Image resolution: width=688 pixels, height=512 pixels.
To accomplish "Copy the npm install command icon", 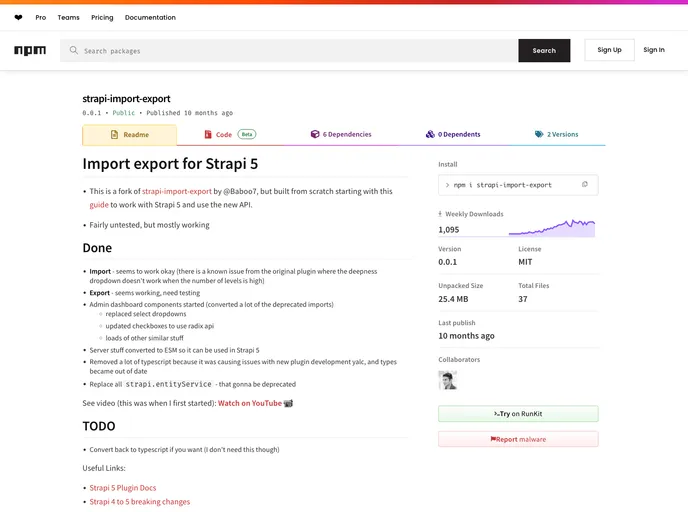I will coord(584,184).
